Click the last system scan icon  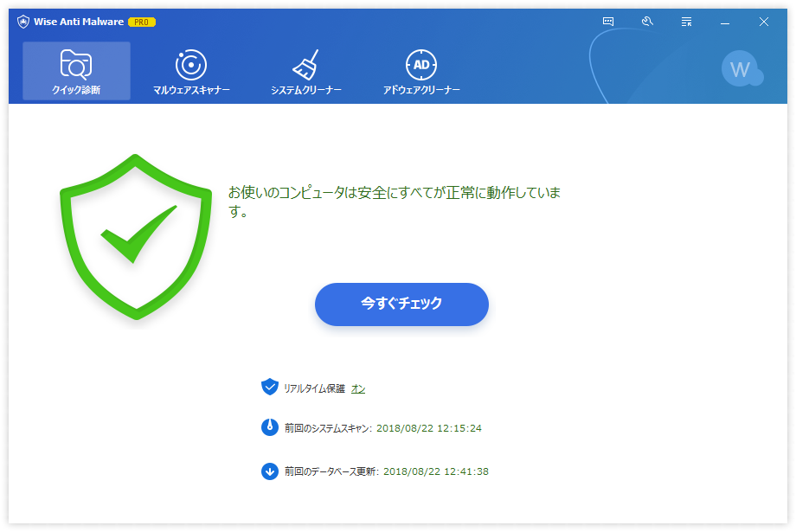point(270,427)
